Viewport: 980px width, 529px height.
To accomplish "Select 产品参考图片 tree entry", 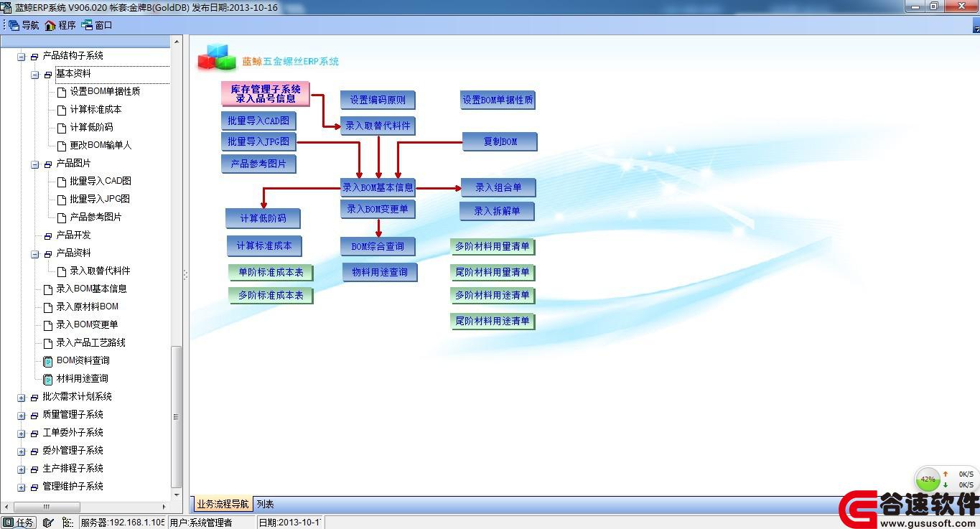I will (95, 217).
